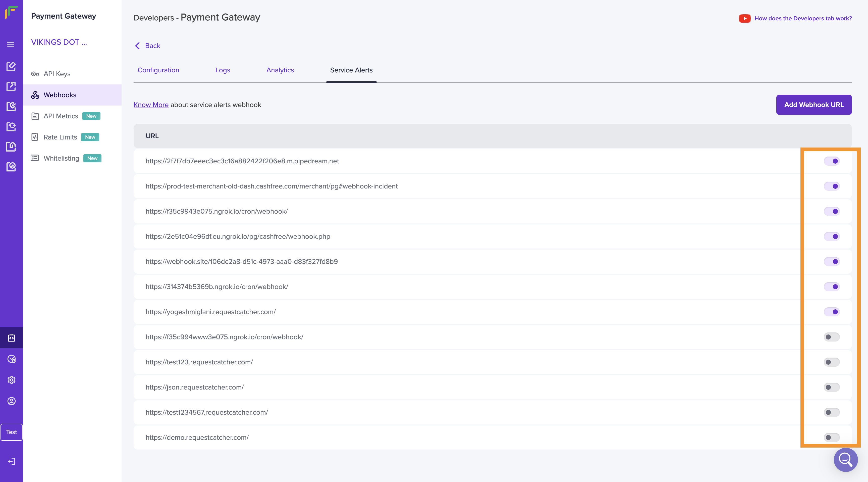
Task: Open API Keys in the side menu
Action: [x=57, y=74]
